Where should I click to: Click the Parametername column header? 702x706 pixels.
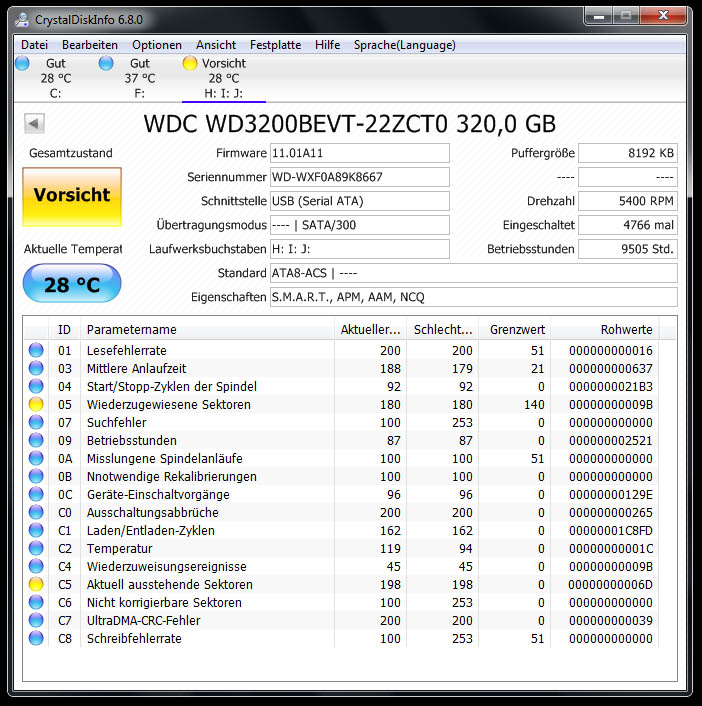coord(207,330)
